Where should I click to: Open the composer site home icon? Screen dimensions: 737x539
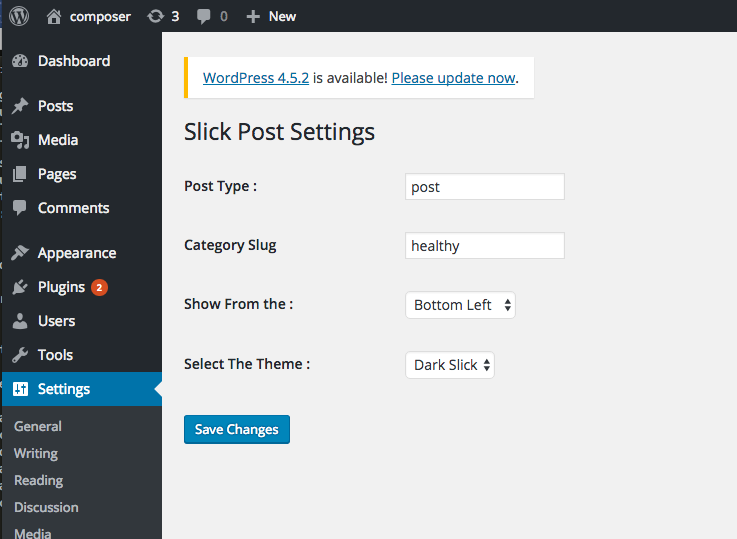[54, 16]
